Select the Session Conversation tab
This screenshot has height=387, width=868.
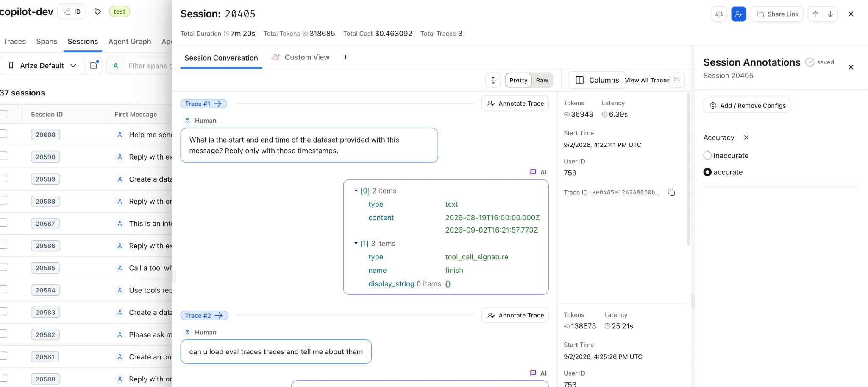(221, 58)
